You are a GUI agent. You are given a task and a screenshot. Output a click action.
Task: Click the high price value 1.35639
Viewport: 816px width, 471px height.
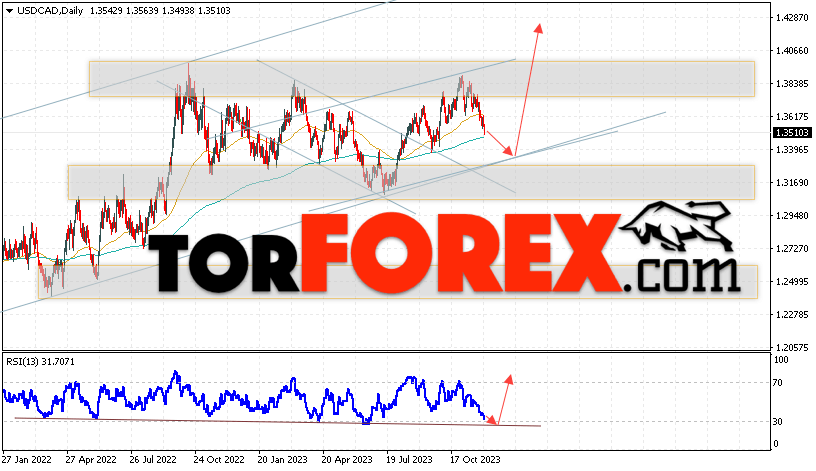[142, 10]
